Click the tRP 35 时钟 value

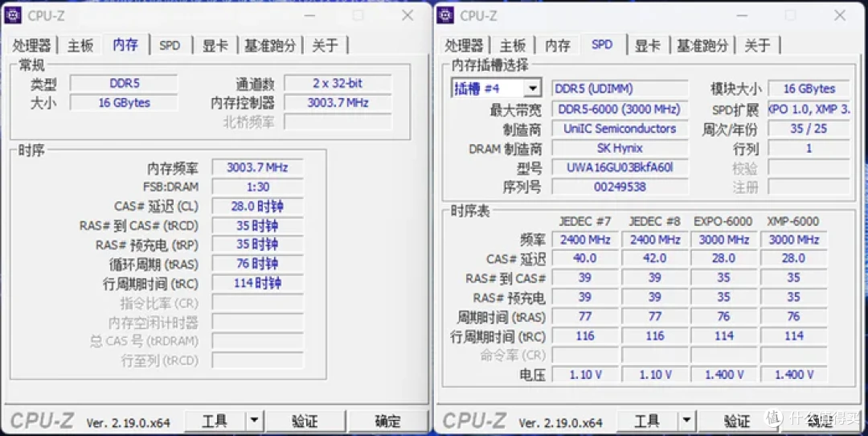coord(257,245)
